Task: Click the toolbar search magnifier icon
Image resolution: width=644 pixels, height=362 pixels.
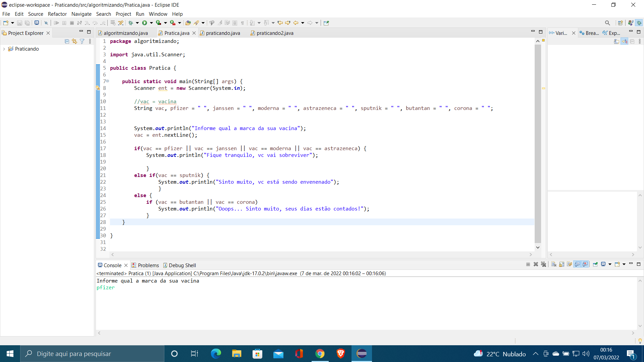Action: [607, 23]
